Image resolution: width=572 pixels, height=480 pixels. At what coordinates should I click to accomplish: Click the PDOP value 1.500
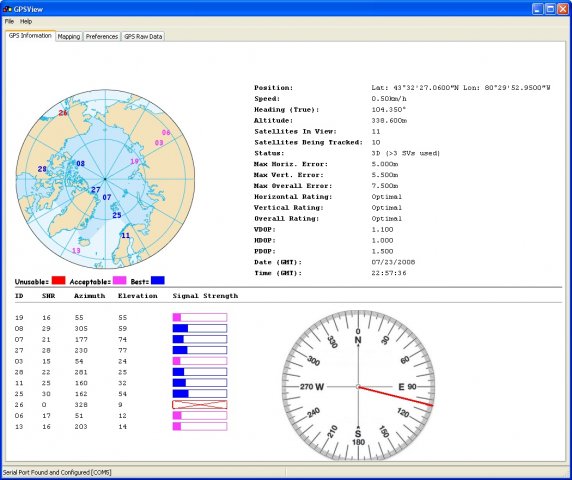point(382,251)
